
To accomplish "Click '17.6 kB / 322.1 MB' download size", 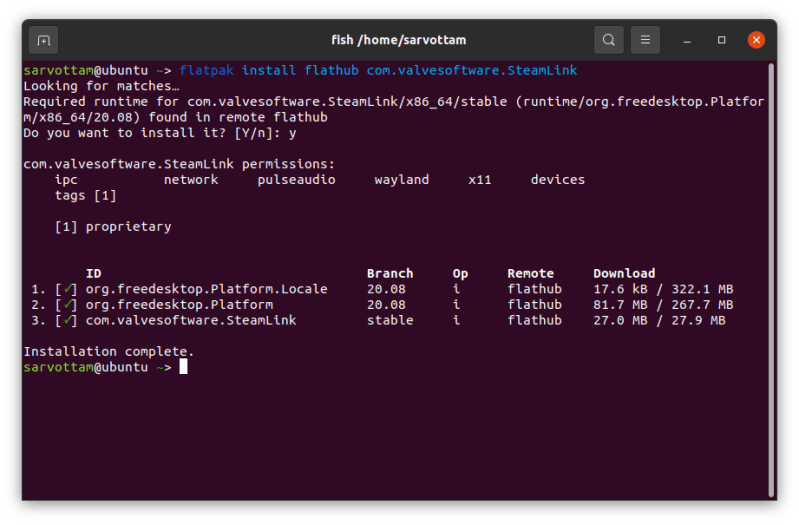I will [663, 289].
